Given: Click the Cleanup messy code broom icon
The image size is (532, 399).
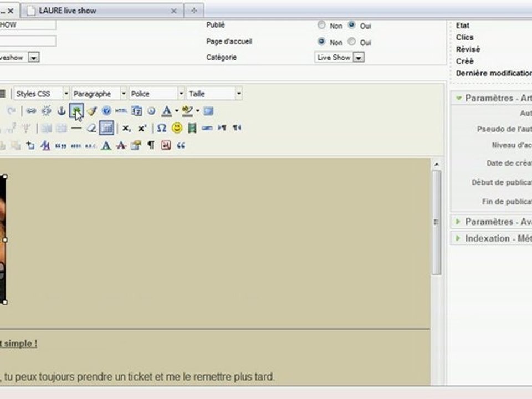Looking at the screenshot, I should point(91,111).
